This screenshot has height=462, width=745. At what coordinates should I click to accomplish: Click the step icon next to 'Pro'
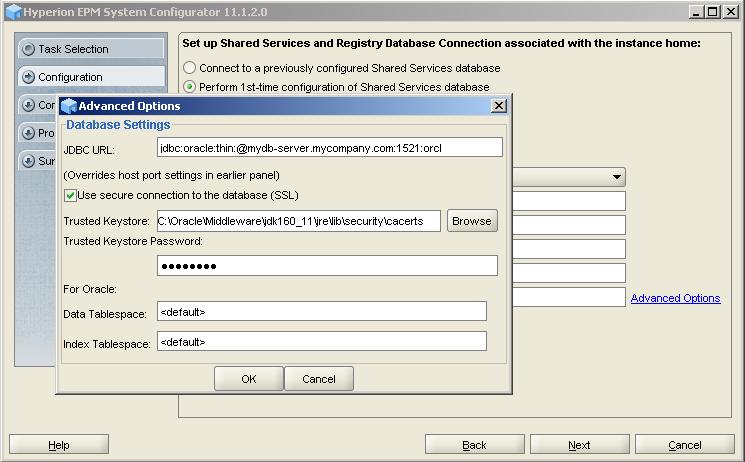pos(29,133)
